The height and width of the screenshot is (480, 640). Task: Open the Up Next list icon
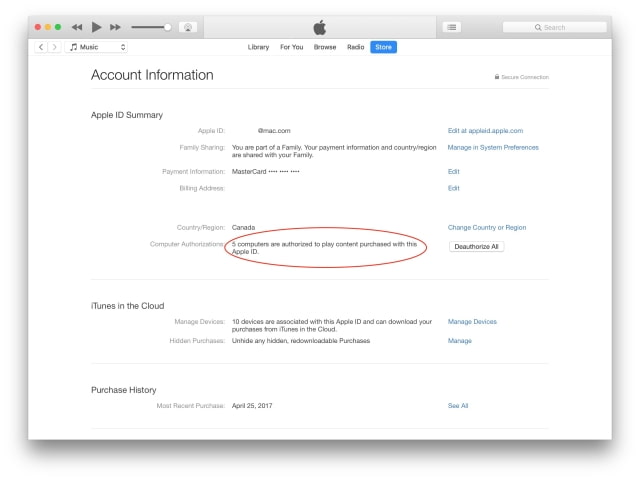click(x=452, y=27)
